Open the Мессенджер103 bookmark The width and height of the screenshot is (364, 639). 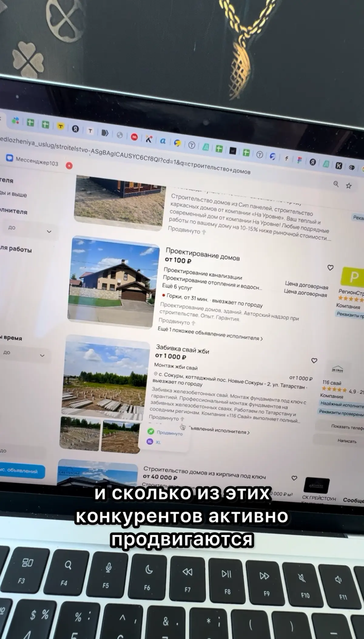click(x=32, y=161)
